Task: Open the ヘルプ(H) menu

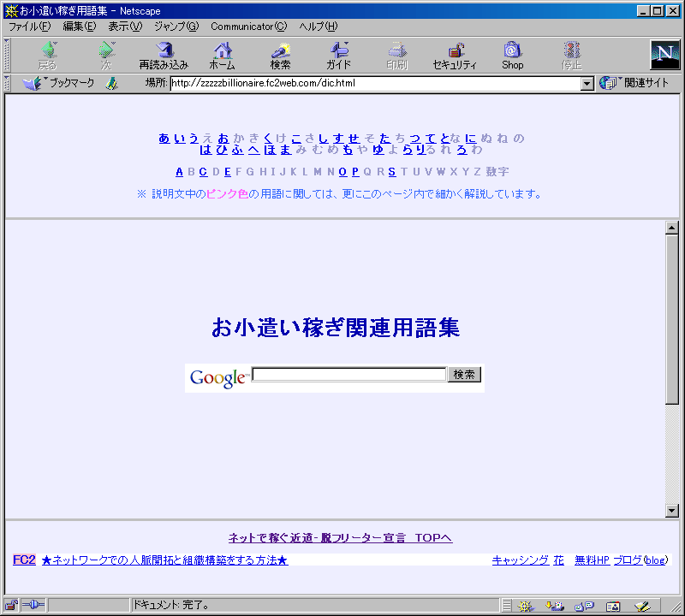Action: [318, 27]
